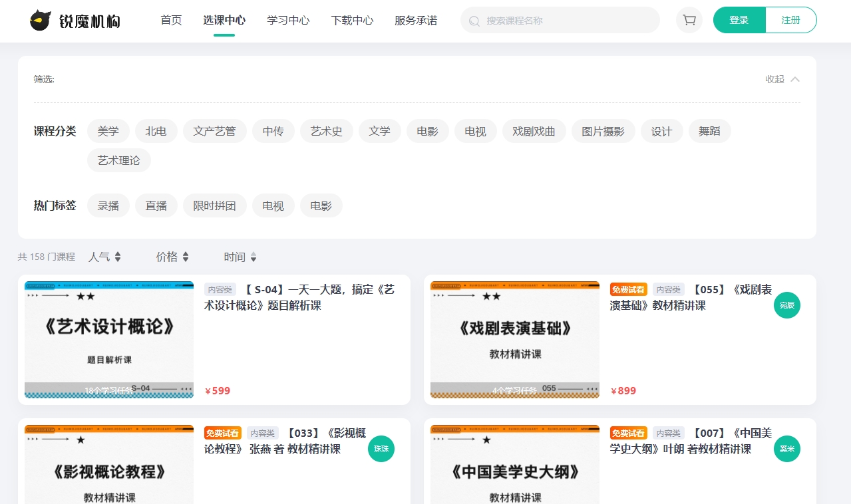Go to 首页 in navigation
This screenshot has width=851, height=504.
click(171, 20)
